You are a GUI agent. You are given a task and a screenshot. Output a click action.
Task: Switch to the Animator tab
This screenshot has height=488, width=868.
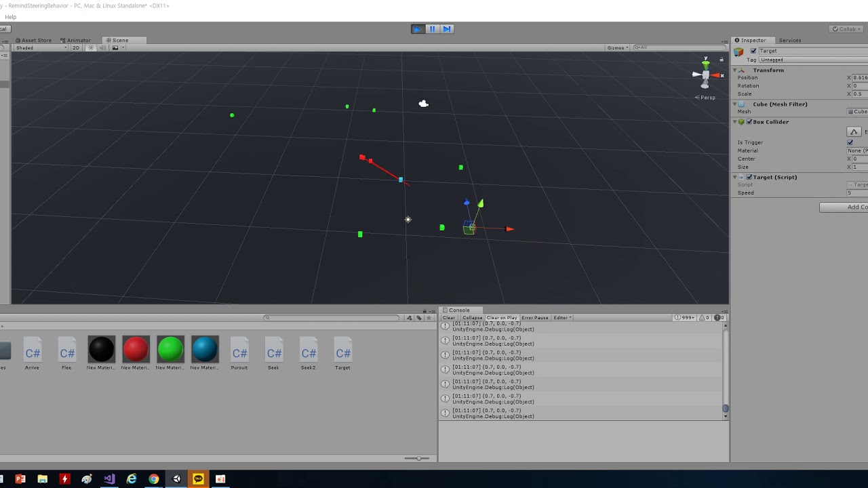[x=75, y=40]
